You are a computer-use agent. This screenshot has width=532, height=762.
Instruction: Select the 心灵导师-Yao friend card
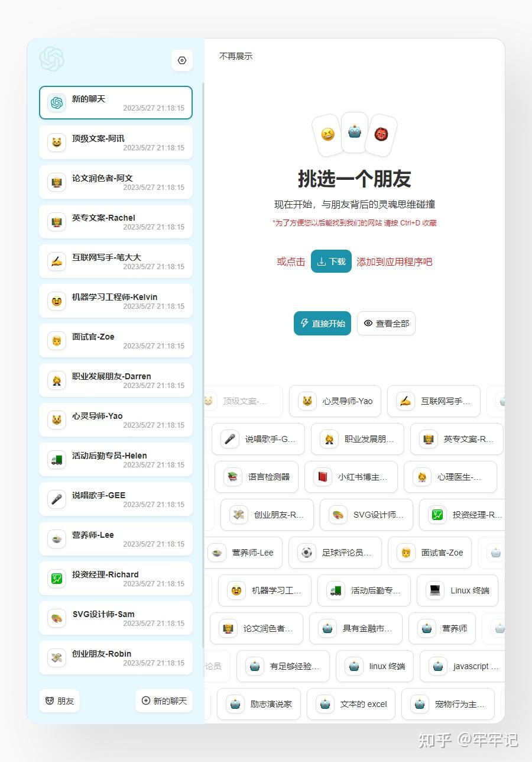click(335, 401)
